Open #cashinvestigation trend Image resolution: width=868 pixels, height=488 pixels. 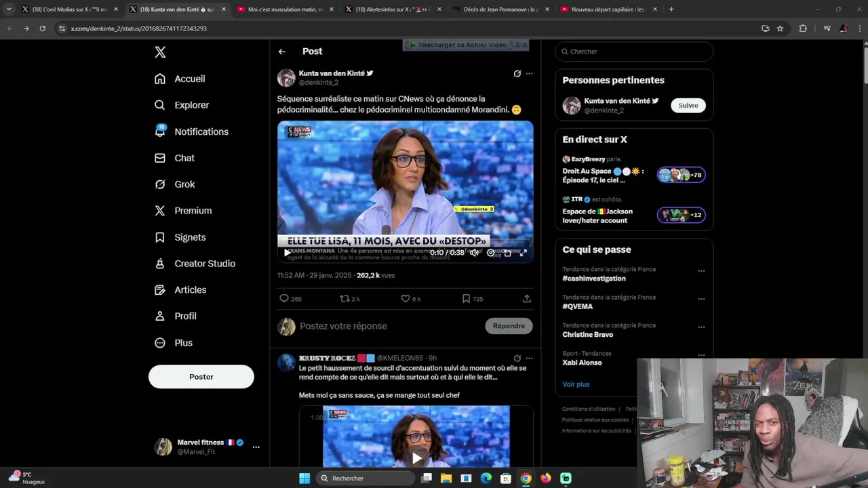click(594, 279)
